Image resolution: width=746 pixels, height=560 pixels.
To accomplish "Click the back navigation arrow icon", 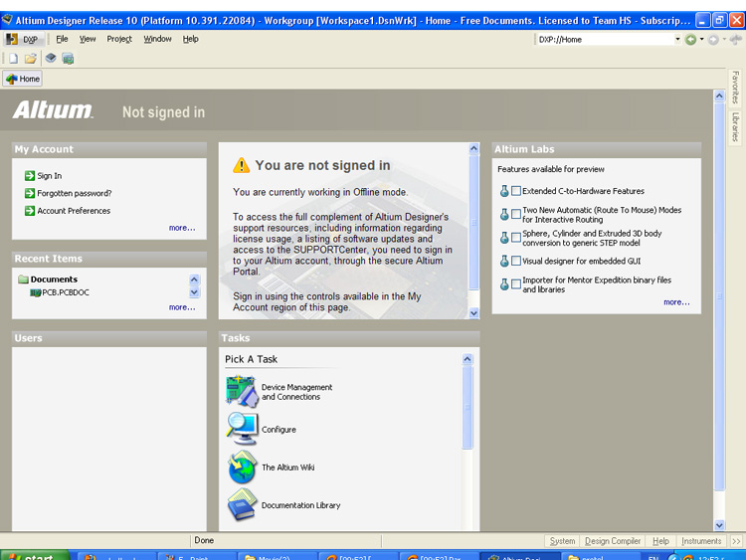I will [x=690, y=40].
